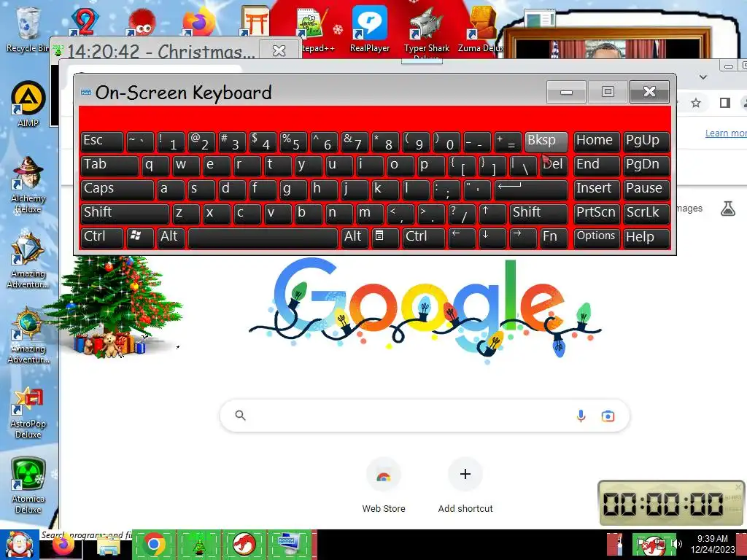
Task: Click the Home key
Action: click(x=597, y=141)
